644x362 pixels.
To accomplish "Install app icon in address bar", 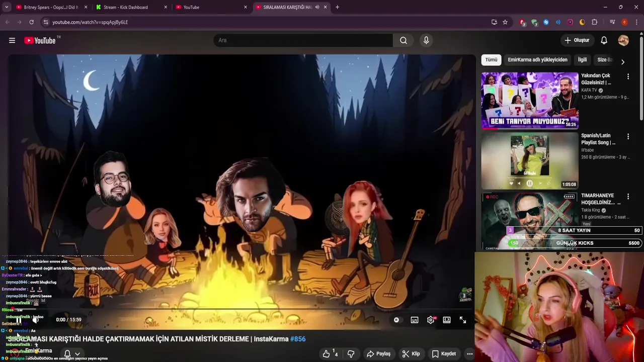I will pyautogui.click(x=494, y=22).
